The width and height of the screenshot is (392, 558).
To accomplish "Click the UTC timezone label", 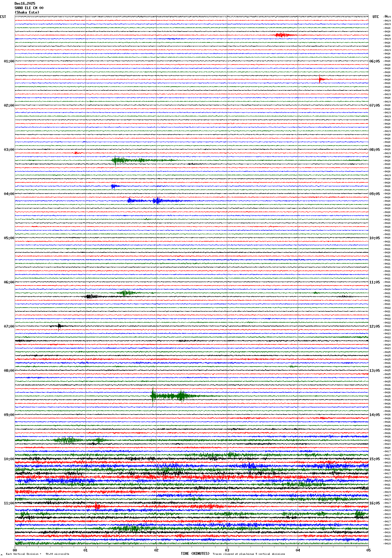I will click(375, 17).
